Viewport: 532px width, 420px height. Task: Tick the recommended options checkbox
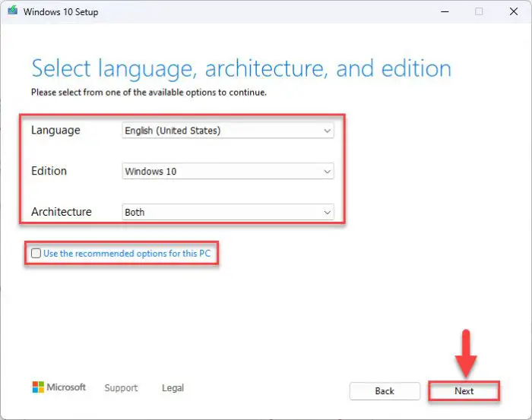36,253
